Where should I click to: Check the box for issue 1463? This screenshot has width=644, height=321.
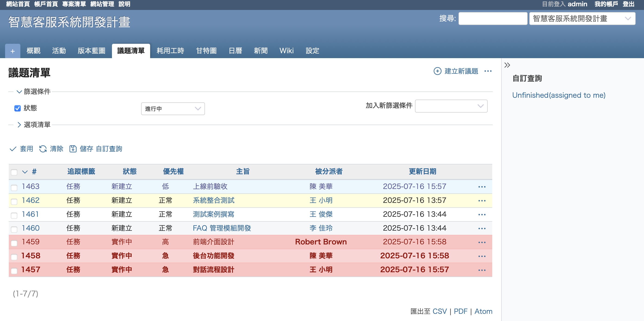pyautogui.click(x=14, y=188)
